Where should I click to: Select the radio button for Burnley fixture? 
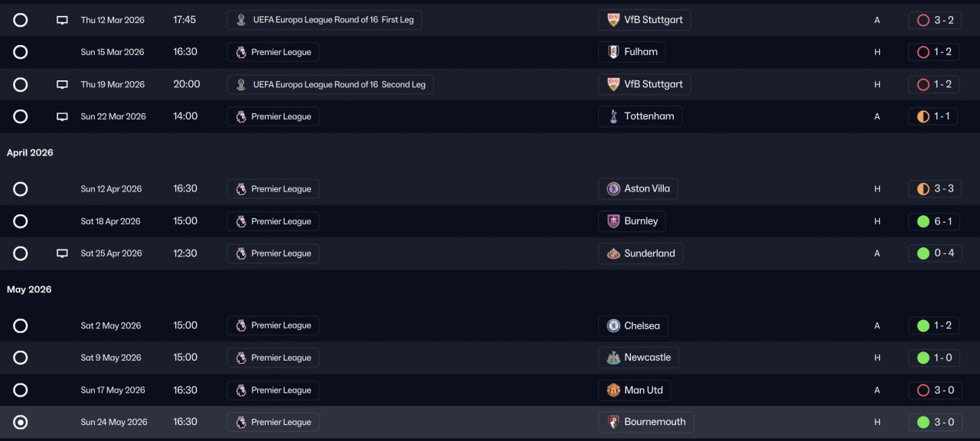tap(21, 221)
